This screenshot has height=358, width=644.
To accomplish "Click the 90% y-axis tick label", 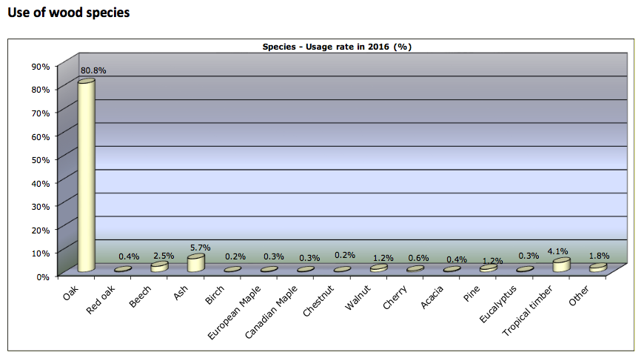I will click(x=41, y=67).
